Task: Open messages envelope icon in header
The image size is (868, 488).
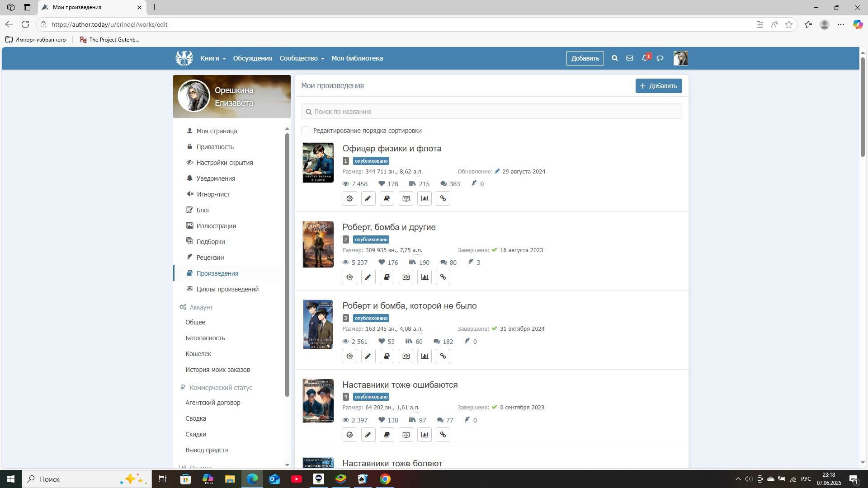Action: tap(629, 58)
